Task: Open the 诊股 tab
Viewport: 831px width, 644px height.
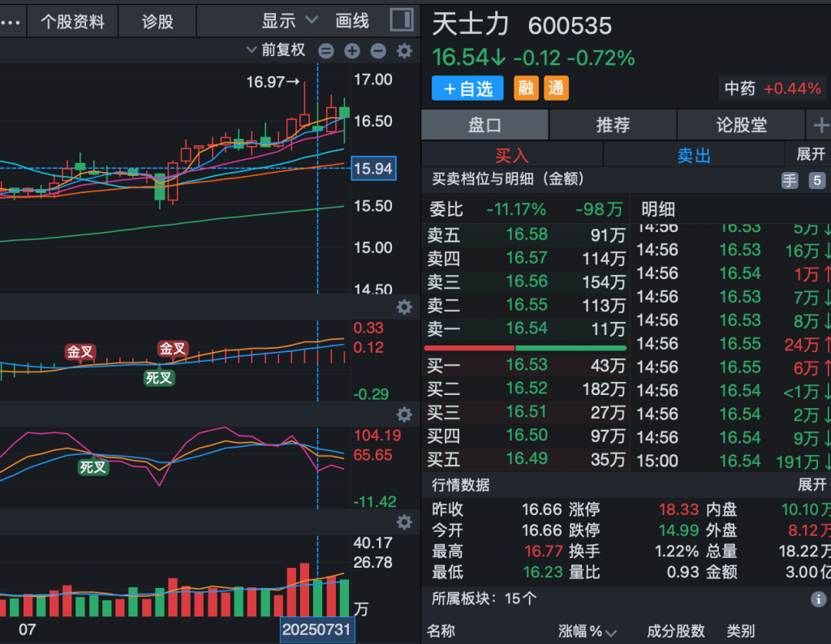Action: 157,22
